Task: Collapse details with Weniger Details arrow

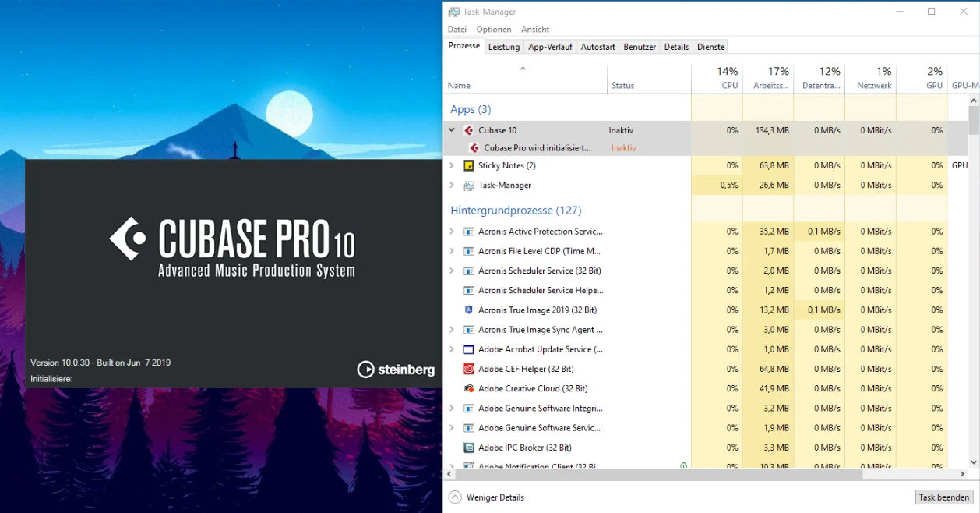Action: pos(455,497)
